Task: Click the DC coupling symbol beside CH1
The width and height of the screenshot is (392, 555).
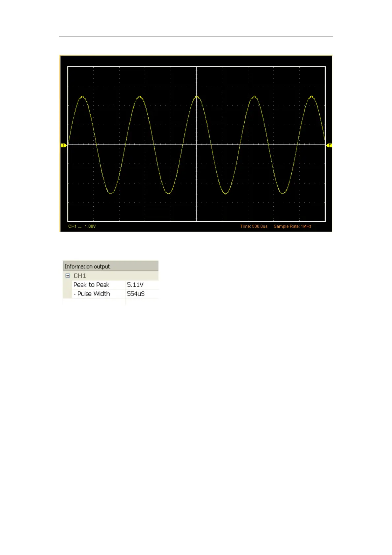Action: (80, 227)
